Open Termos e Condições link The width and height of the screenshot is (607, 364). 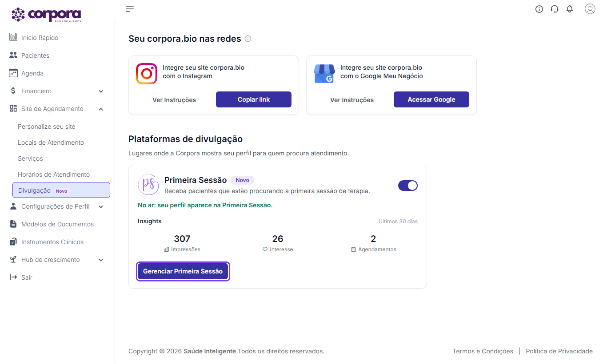483,351
